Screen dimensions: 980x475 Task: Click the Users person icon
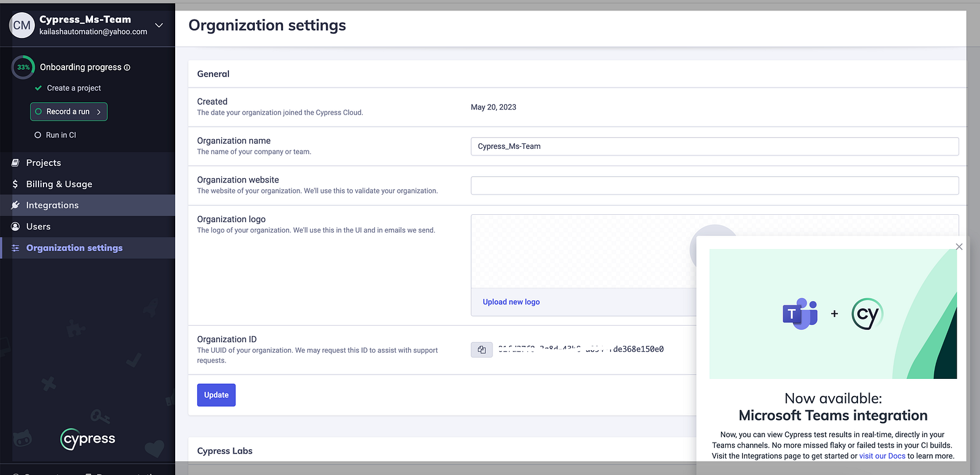pyautogui.click(x=15, y=226)
